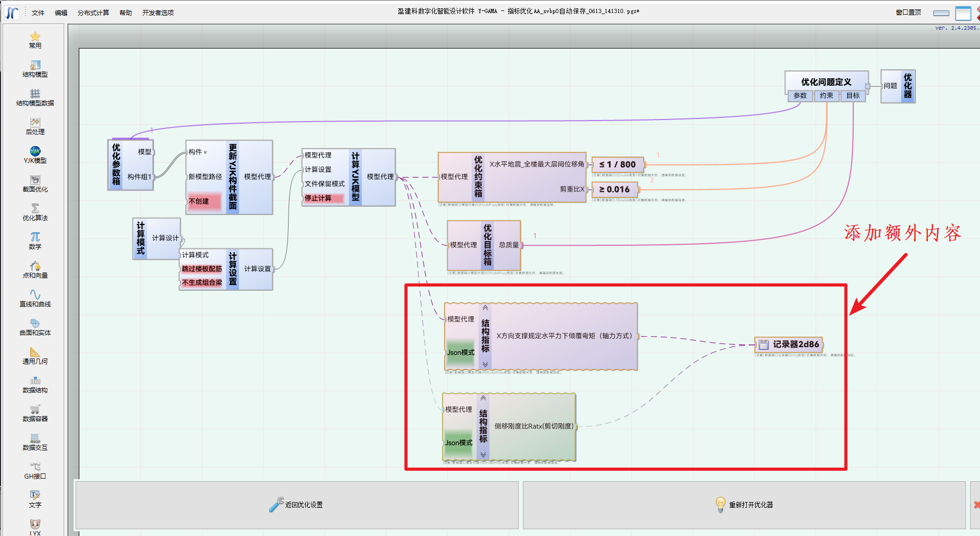Click the ≤ 1 / 800 constraint value
The width and height of the screenshot is (980, 536).
[618, 164]
